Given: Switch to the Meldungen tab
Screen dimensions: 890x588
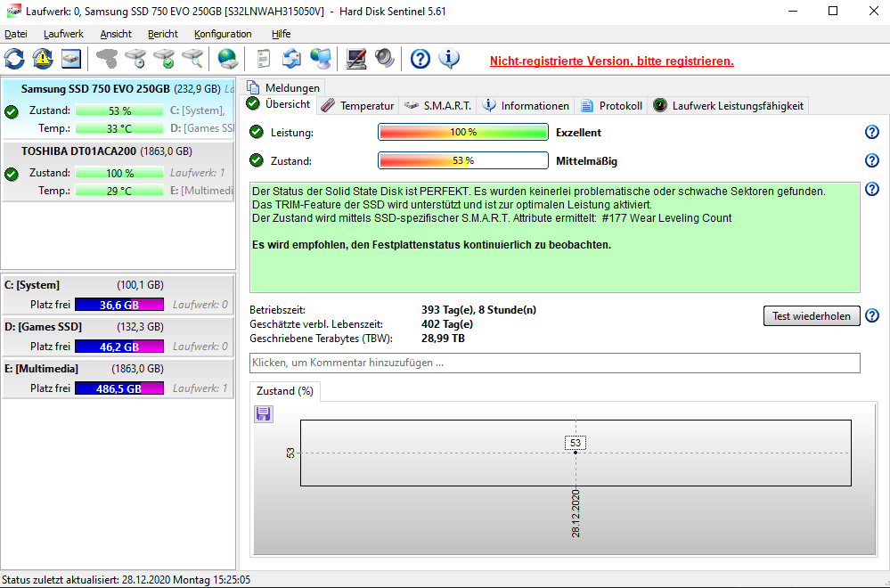Looking at the screenshot, I should 283,88.
